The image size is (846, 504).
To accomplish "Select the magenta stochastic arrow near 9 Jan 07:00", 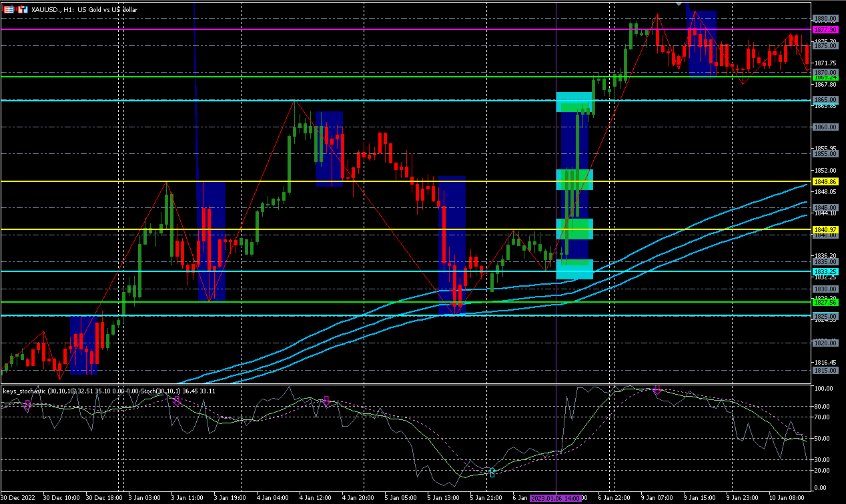I will pos(657,390).
